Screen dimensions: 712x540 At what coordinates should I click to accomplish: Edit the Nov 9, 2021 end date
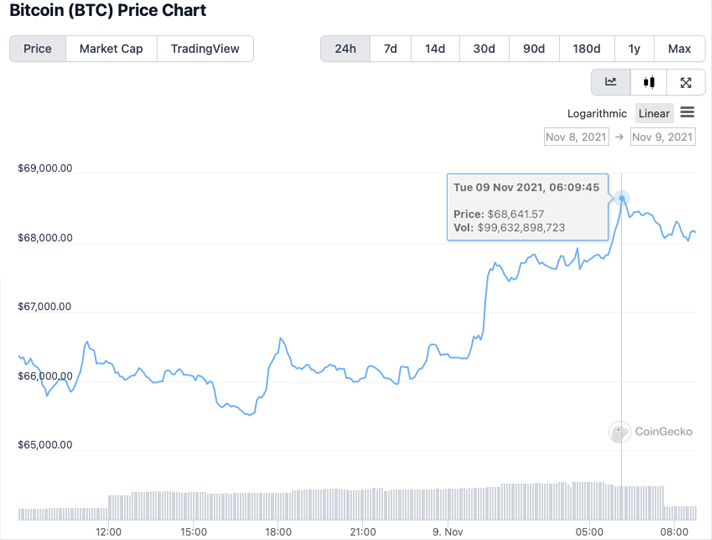coord(662,137)
